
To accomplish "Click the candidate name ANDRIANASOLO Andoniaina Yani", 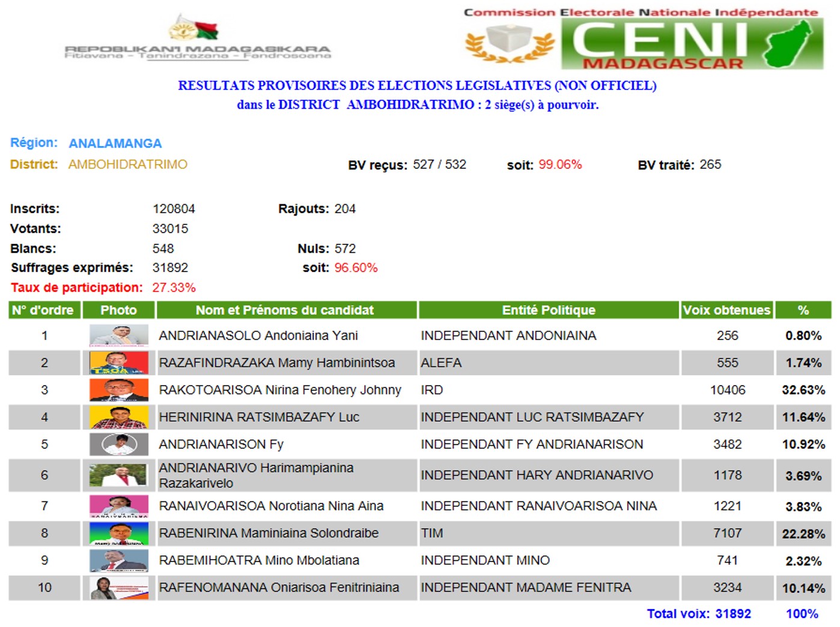I will point(258,336).
